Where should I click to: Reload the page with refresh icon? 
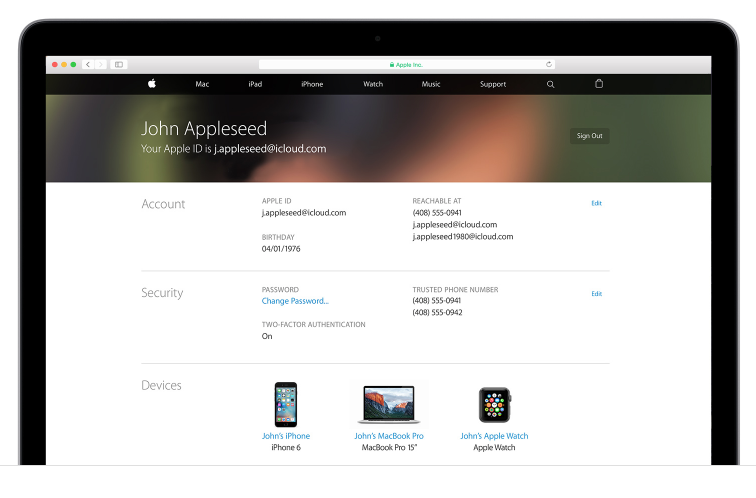[549, 64]
